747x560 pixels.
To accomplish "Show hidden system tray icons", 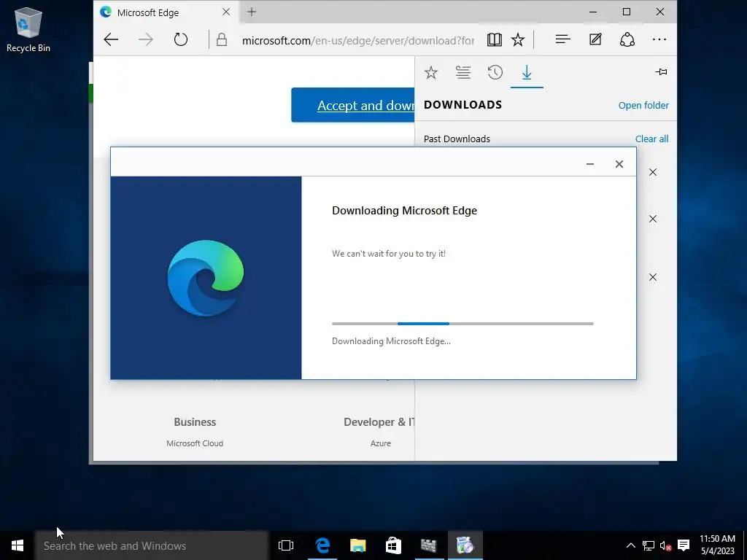I will click(x=630, y=545).
